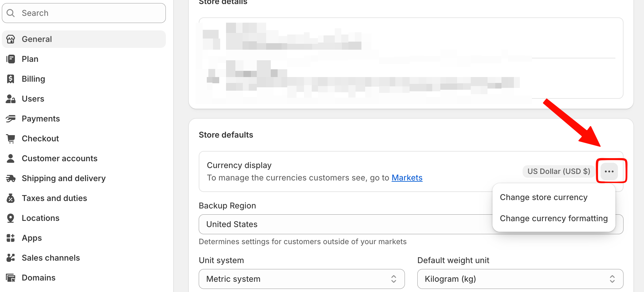Click the Users icon in sidebar
Image resolution: width=644 pixels, height=292 pixels.
[x=11, y=99]
